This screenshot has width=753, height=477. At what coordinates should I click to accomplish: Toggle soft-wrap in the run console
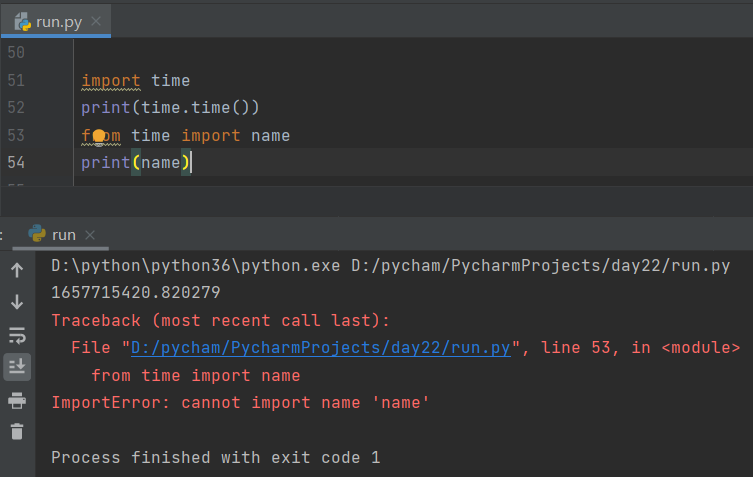17,334
